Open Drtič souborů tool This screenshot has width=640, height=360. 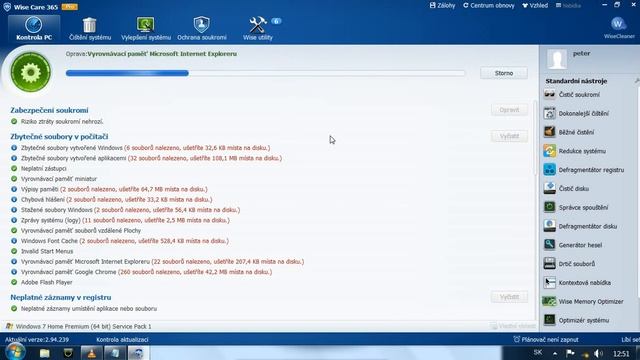point(569,263)
